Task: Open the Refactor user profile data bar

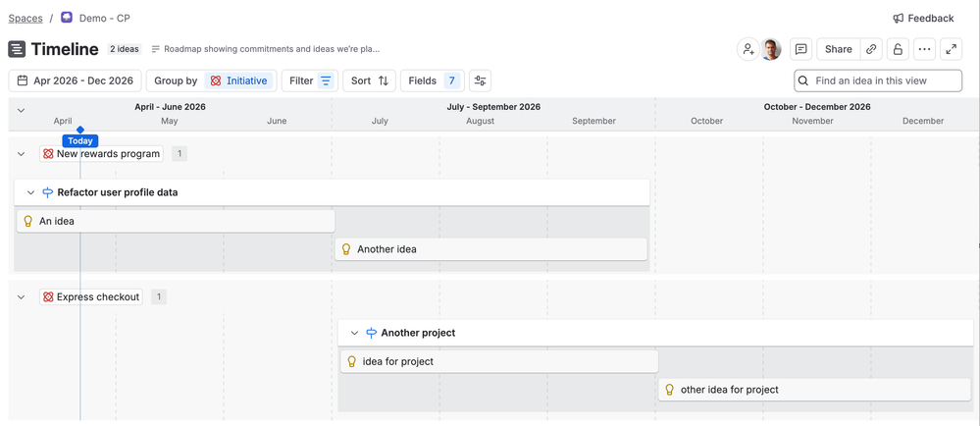Action: 332,192
